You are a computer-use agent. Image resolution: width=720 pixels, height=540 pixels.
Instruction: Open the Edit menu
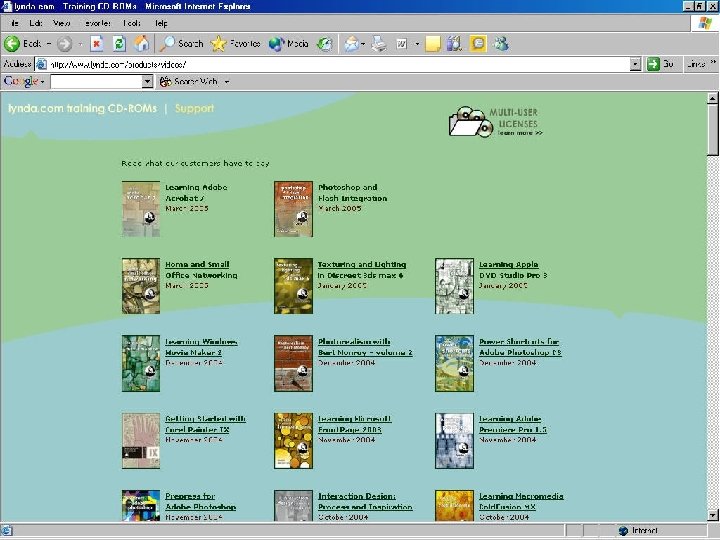coord(35,23)
